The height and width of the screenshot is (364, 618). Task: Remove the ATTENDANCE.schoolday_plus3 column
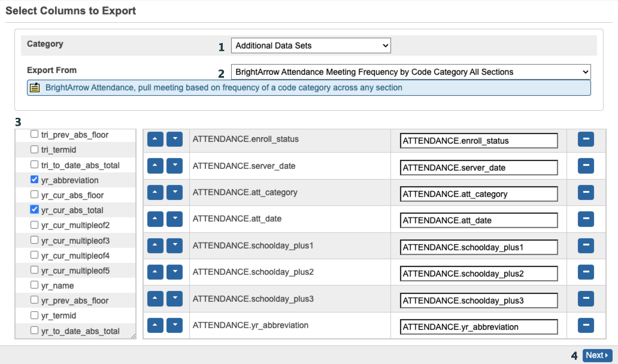pos(586,299)
